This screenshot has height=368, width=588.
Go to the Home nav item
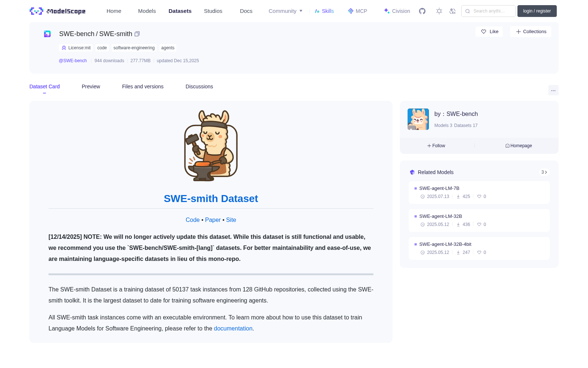point(114,11)
